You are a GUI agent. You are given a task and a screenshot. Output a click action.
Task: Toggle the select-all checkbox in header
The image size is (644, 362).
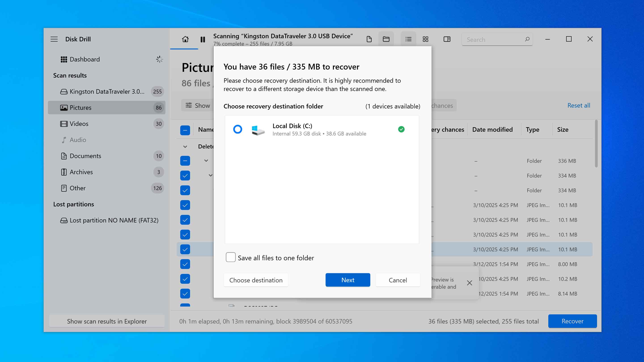185,130
